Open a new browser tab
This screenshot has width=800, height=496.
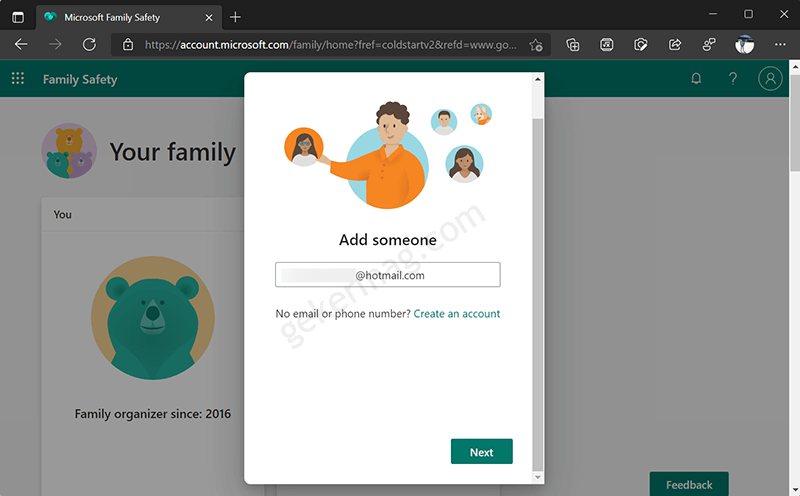tap(235, 17)
